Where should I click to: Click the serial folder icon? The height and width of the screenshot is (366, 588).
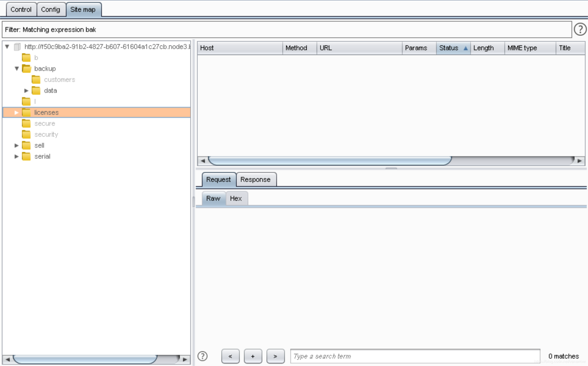[26, 156]
